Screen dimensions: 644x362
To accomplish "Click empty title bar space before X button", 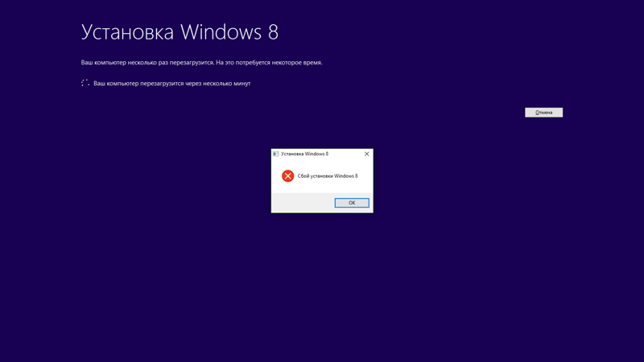I will coord(345,154).
